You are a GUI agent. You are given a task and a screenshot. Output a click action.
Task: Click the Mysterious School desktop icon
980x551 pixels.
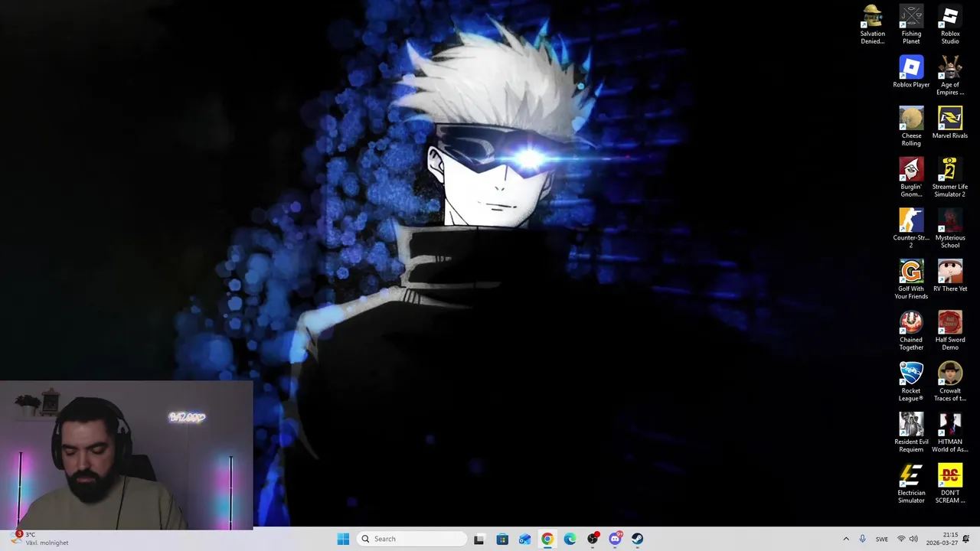click(x=950, y=229)
